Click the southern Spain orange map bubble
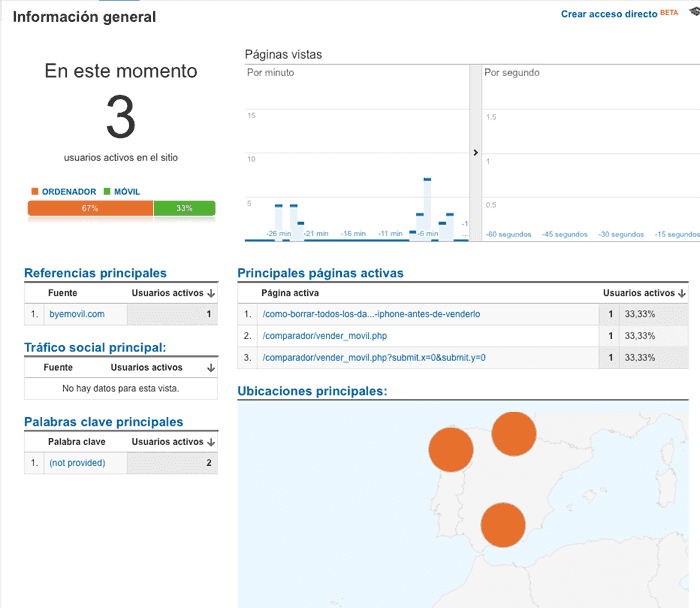700x608 pixels. click(503, 525)
